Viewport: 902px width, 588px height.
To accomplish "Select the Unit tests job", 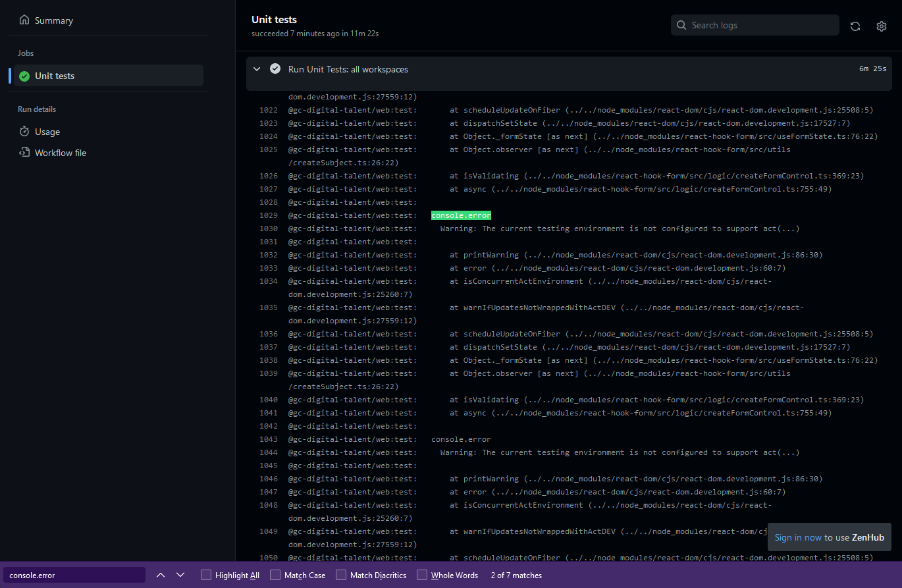I will click(105, 76).
